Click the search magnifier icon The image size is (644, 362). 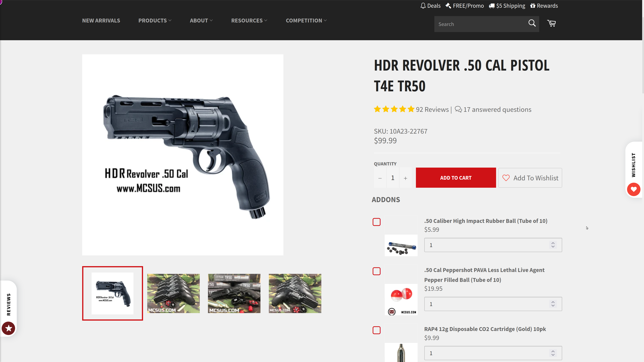point(532,23)
